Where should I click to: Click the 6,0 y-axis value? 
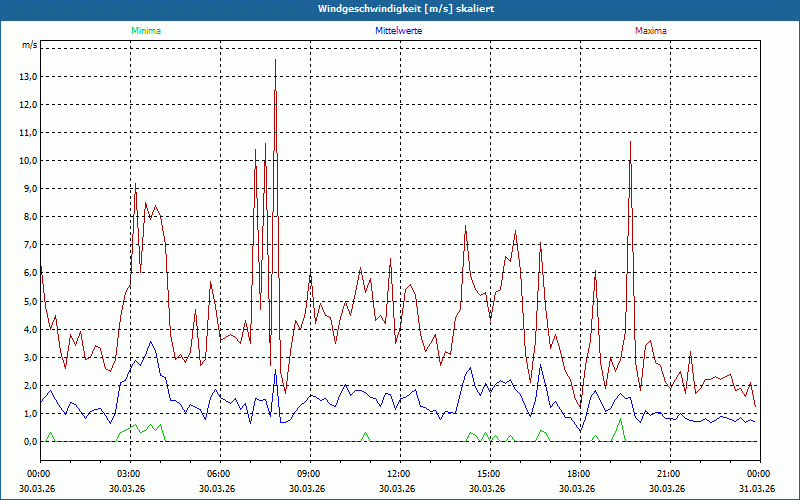click(x=30, y=273)
